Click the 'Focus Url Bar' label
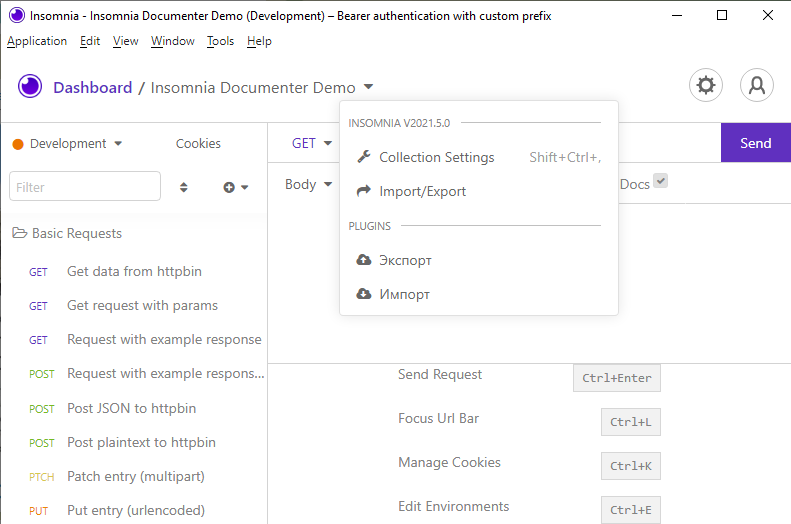 click(x=438, y=419)
